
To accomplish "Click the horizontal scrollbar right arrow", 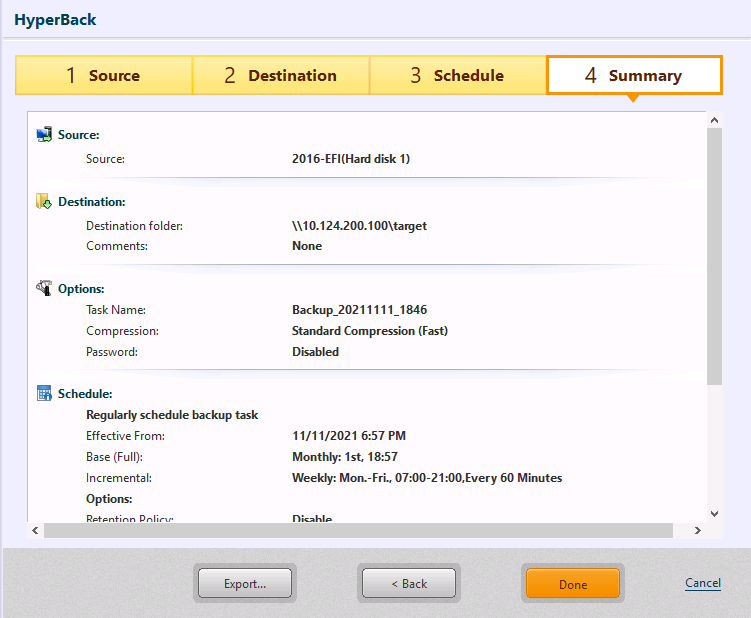I will tap(699, 530).
